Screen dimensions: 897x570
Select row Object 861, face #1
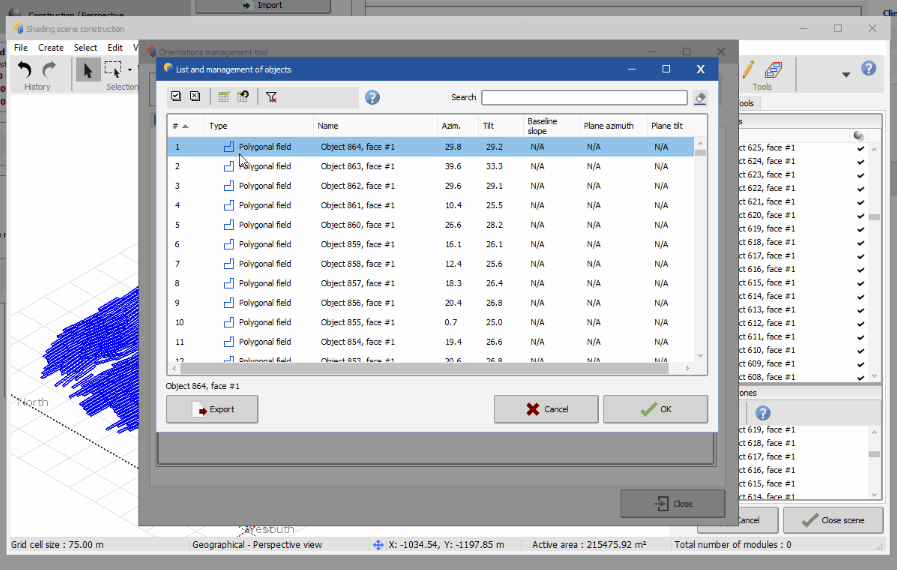pyautogui.click(x=430, y=205)
